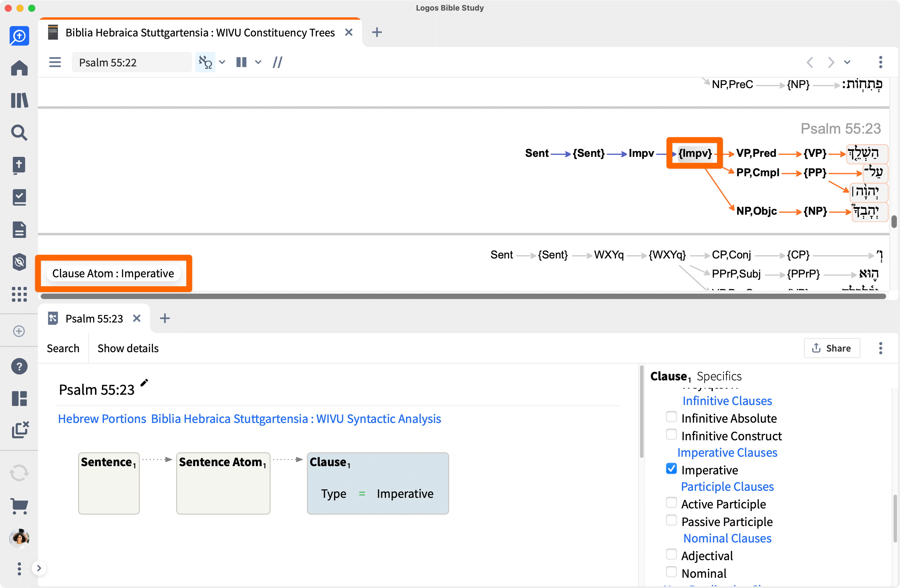Click the vertical scrollbar of the tree
The image size is (900, 588).
[894, 221]
